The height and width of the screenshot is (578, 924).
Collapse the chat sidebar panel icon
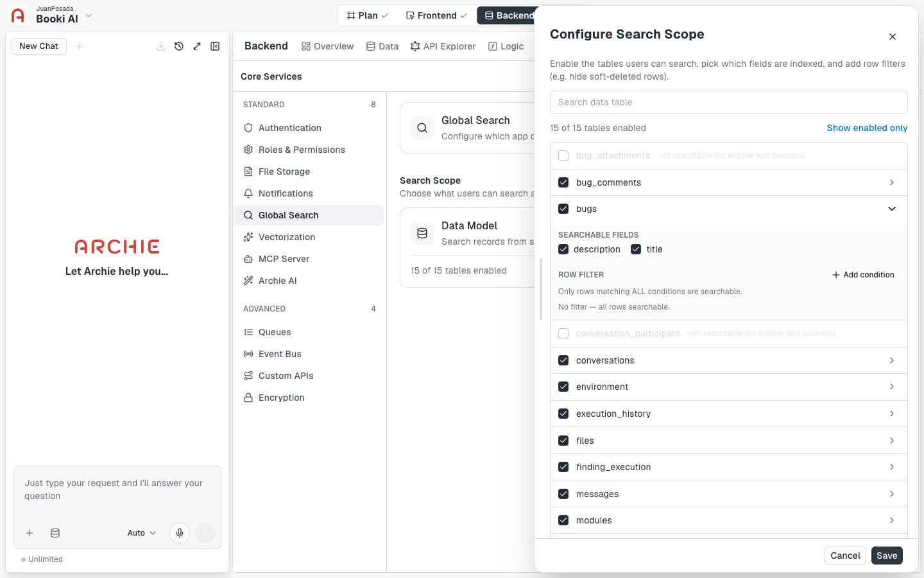[215, 46]
